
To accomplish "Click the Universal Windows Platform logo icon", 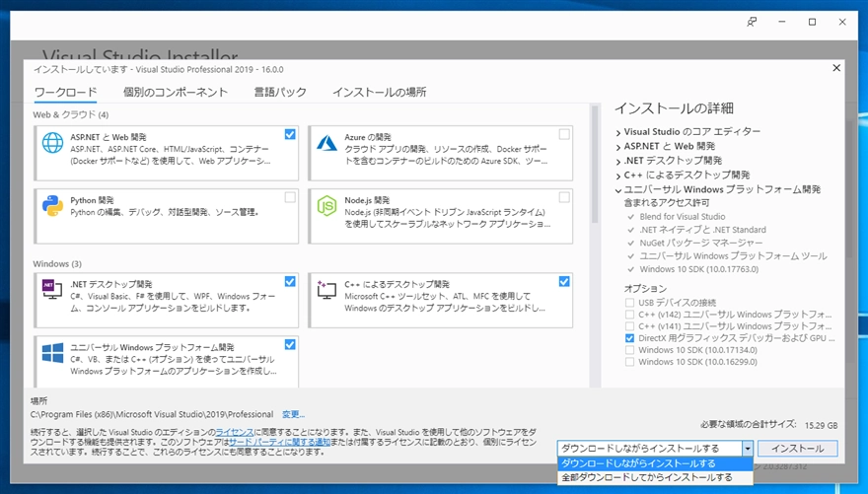I will coord(52,352).
